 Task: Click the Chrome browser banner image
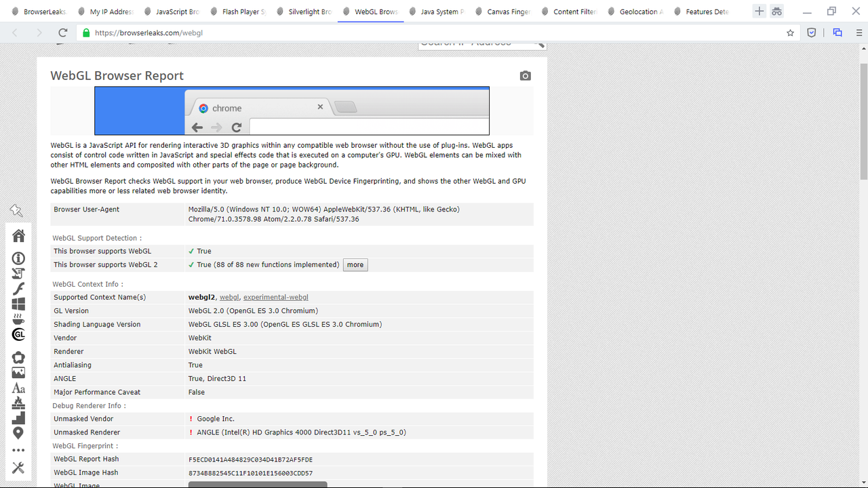pyautogui.click(x=292, y=110)
